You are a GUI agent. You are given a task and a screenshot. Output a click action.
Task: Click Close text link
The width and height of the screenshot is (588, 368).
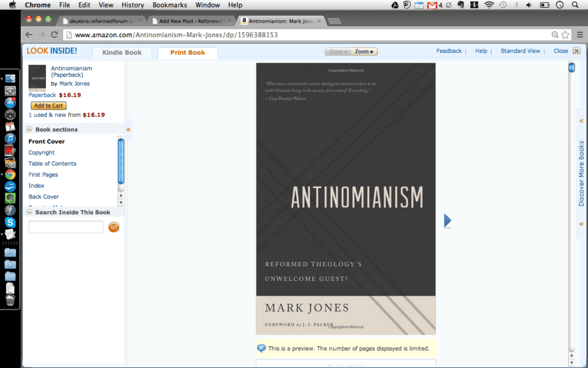tap(560, 51)
